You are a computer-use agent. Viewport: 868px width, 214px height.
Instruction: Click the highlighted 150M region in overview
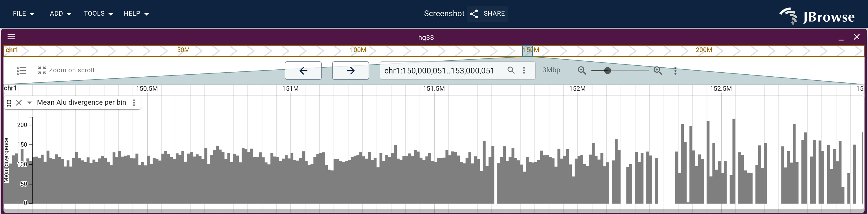coord(527,51)
